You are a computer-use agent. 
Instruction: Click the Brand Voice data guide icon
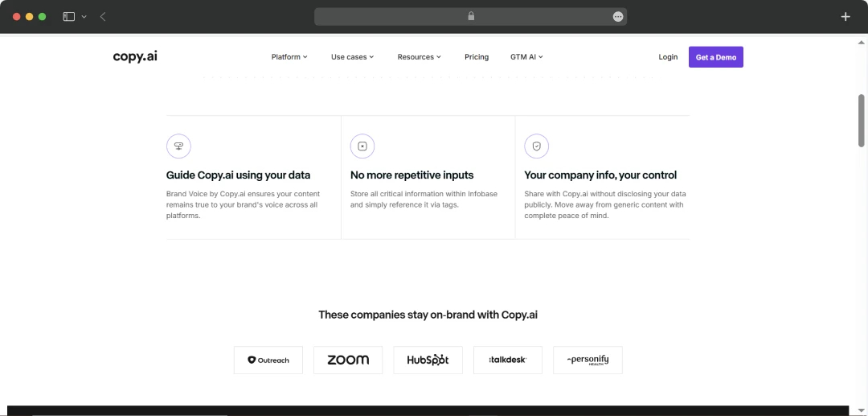tap(178, 146)
